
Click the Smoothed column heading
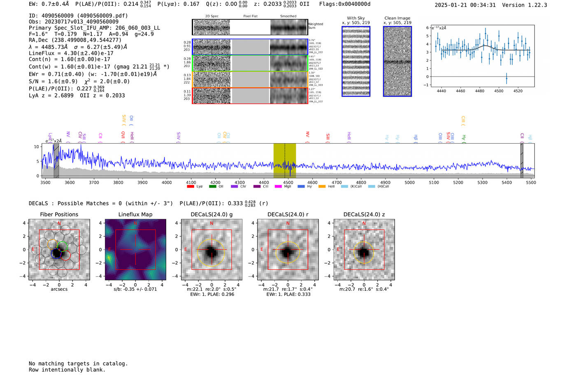click(288, 16)
